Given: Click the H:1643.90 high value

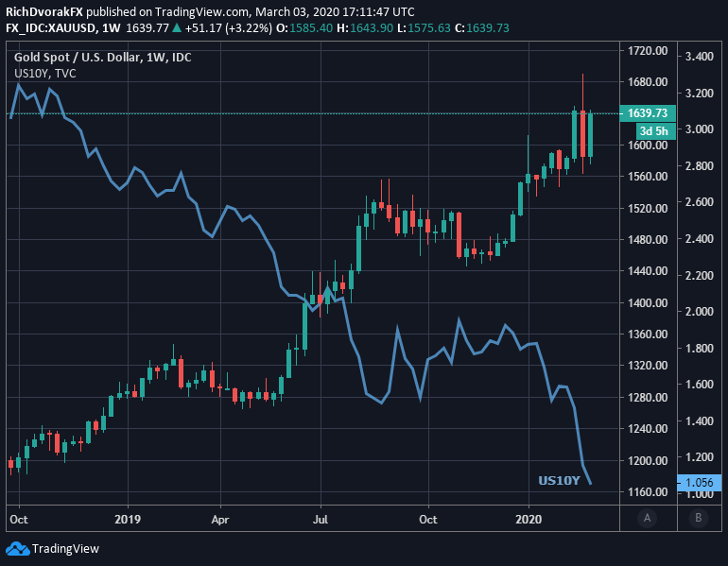Looking at the screenshot, I should [365, 28].
